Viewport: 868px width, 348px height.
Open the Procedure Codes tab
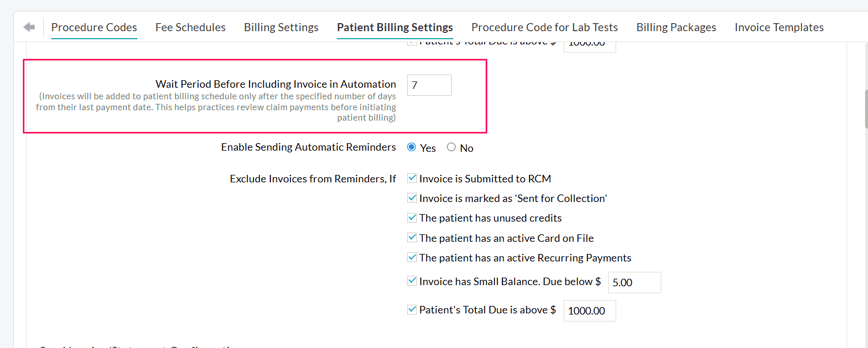coord(94,27)
